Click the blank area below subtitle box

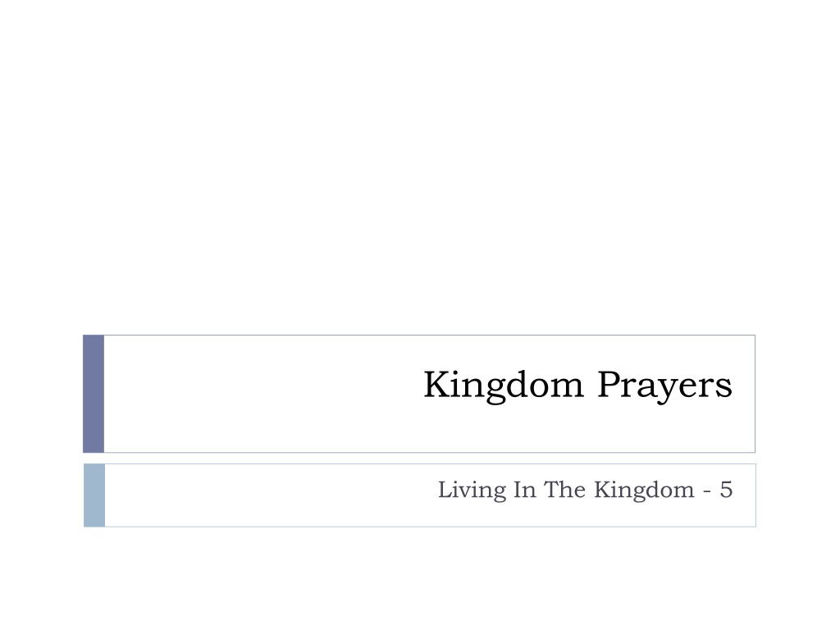420,578
